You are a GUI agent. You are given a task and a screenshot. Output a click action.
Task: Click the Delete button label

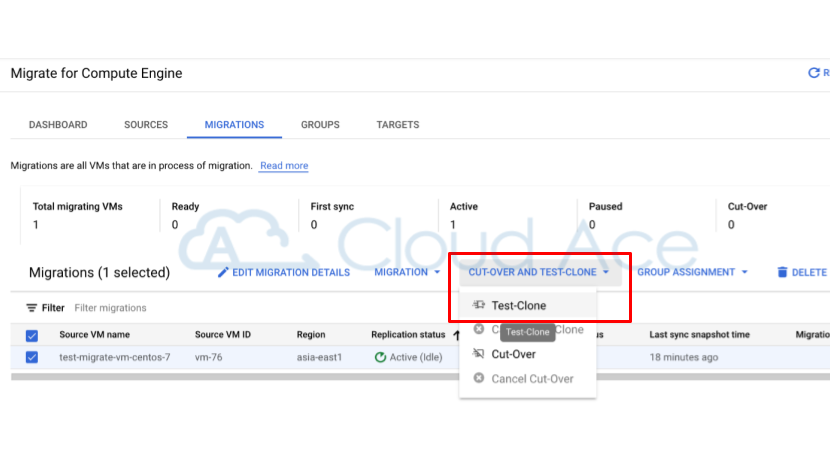coord(809,273)
